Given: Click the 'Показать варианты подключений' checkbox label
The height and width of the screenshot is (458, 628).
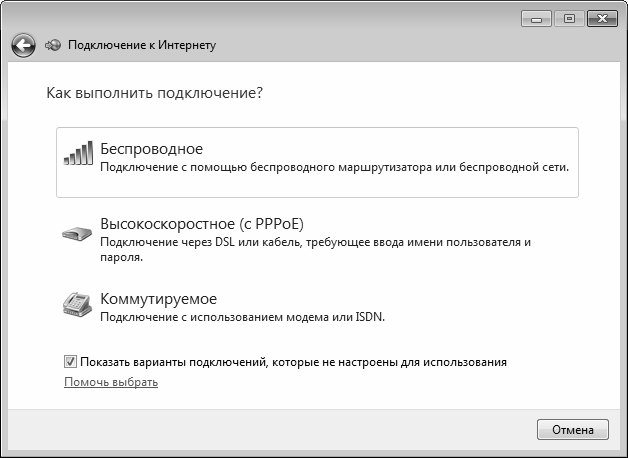Looking at the screenshot, I should [x=294, y=362].
